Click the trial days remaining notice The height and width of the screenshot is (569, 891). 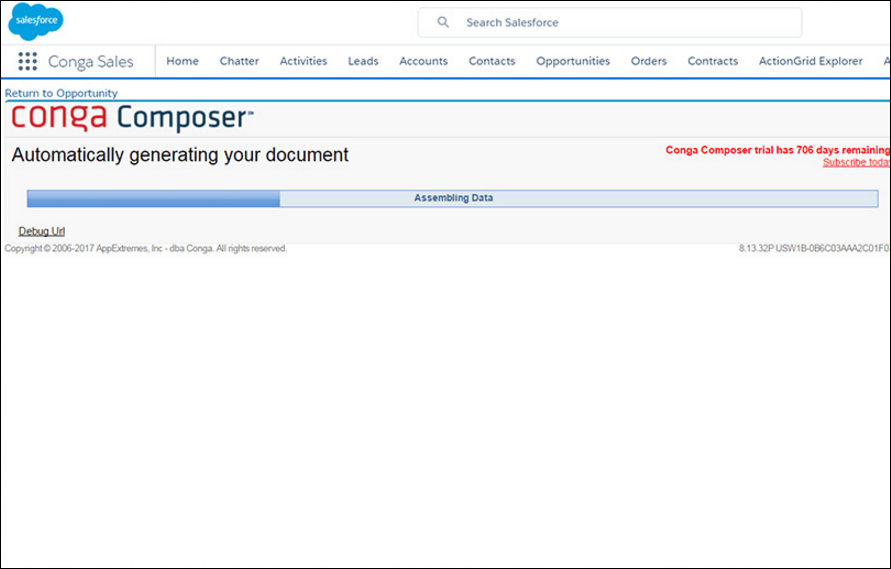tap(778, 150)
